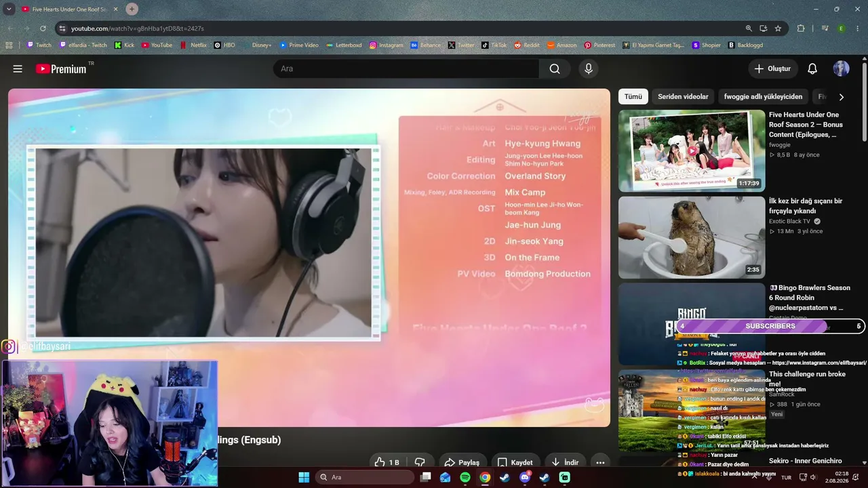Dislike the video with thumbs down

[x=420, y=462]
